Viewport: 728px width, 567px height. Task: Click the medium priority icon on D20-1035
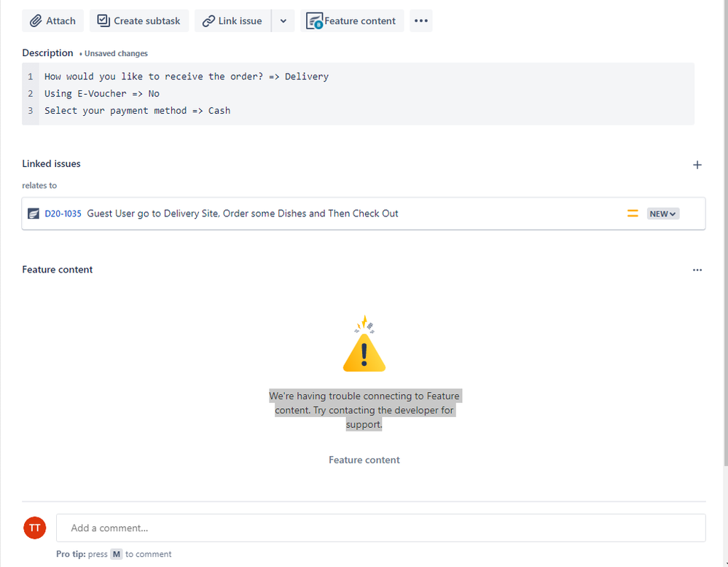pos(633,214)
